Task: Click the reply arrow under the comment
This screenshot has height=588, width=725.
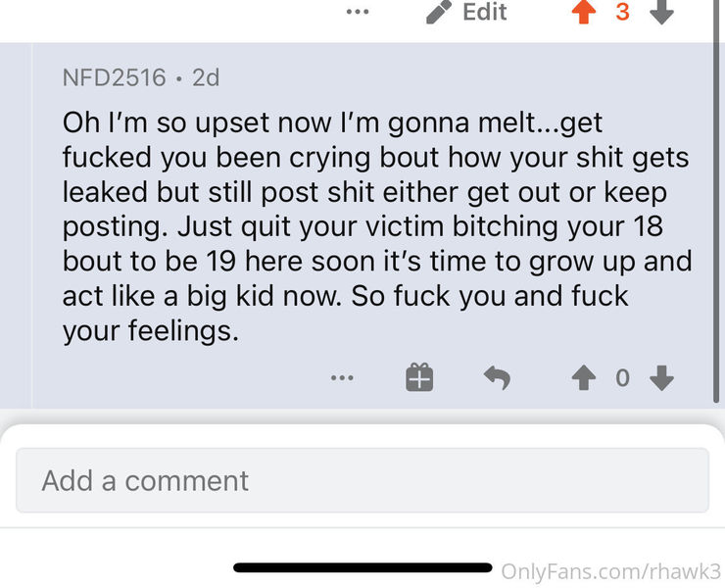Action: [x=498, y=378]
